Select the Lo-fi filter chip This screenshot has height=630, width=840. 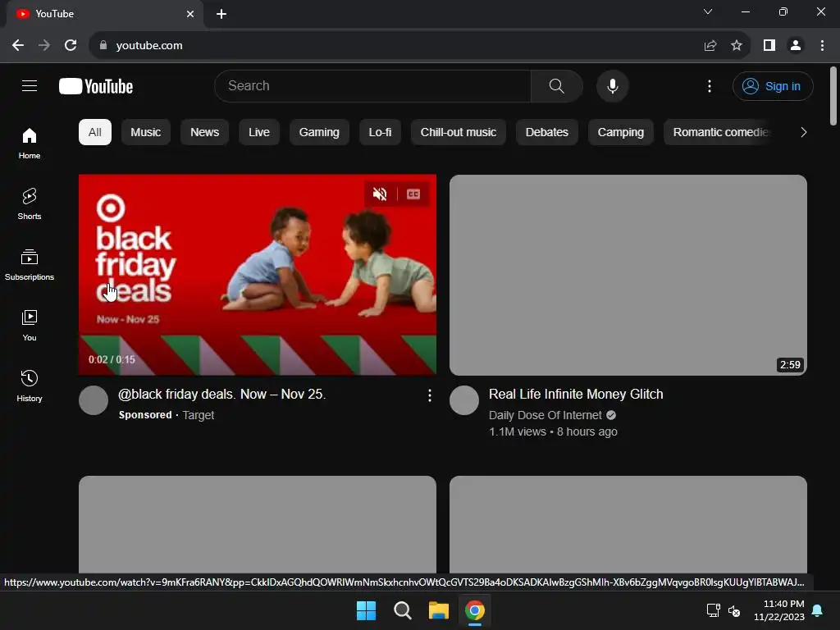(x=380, y=132)
